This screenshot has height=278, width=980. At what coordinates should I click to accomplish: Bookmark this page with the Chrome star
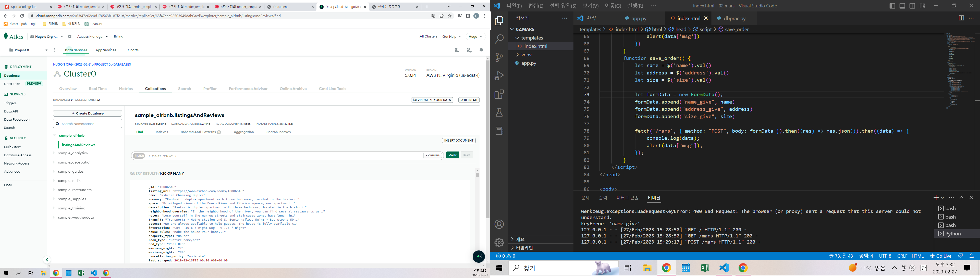[450, 16]
